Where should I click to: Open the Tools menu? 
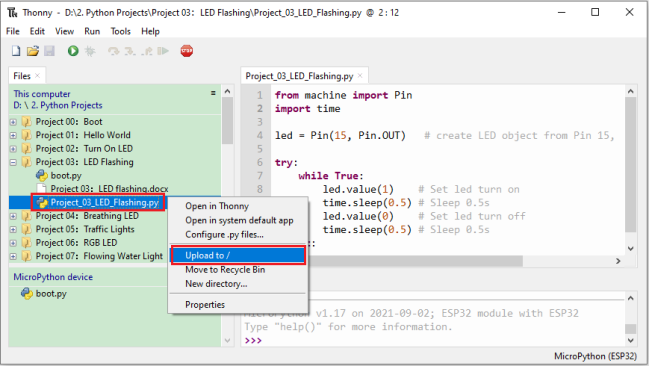pyautogui.click(x=120, y=32)
